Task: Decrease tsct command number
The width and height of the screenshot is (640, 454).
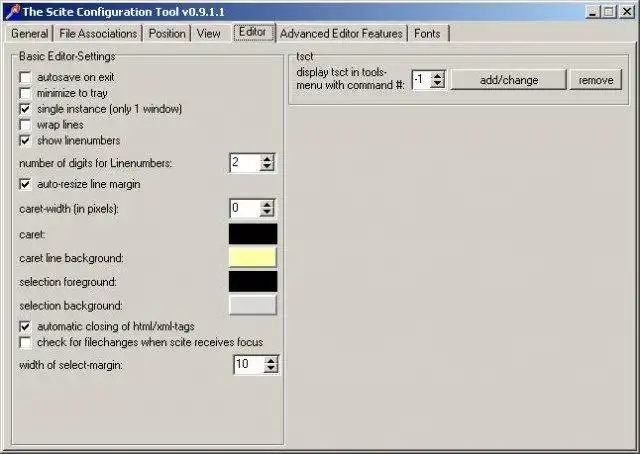Action: pos(438,84)
